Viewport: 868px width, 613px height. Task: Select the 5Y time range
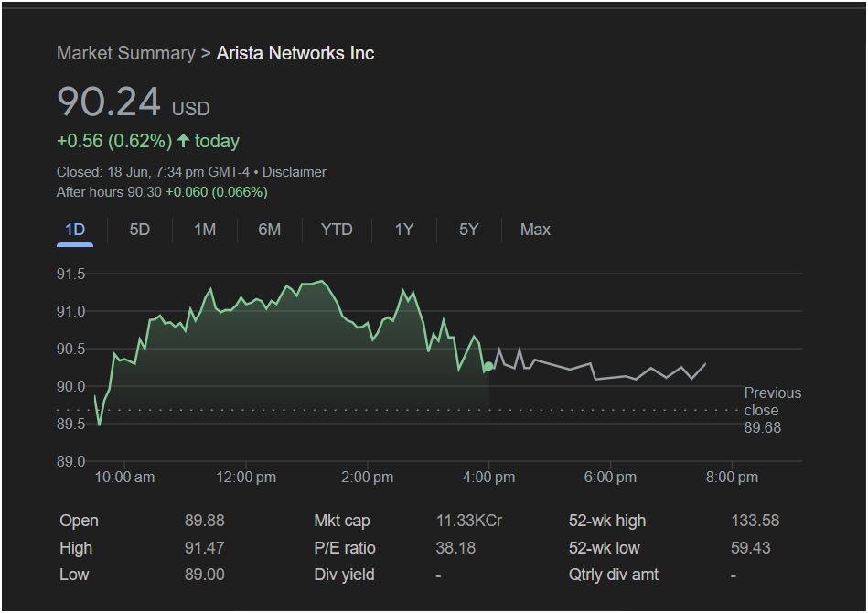pos(468,230)
